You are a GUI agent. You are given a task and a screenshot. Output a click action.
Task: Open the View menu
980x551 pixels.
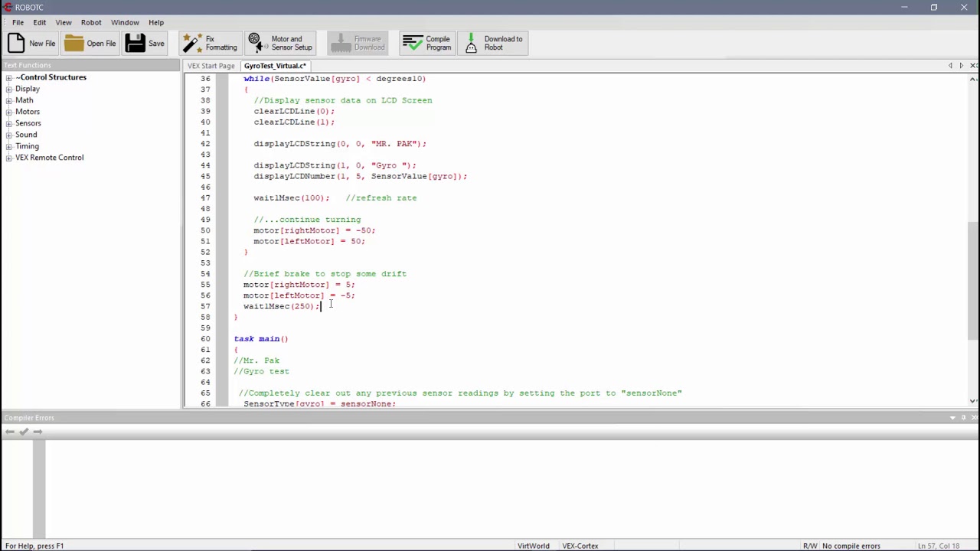[x=64, y=22]
